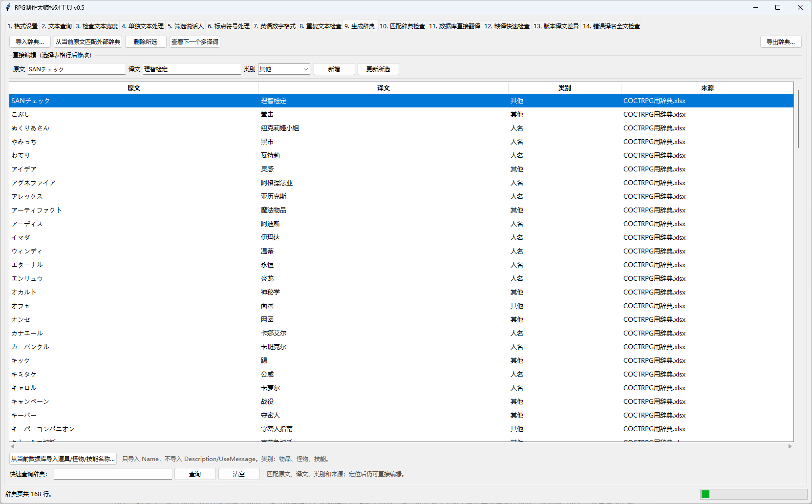Select the 7. 英语数字格式 tab

(x=275, y=26)
